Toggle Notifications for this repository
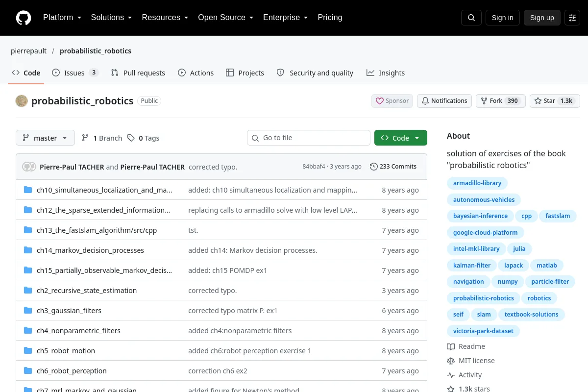 pyautogui.click(x=444, y=101)
